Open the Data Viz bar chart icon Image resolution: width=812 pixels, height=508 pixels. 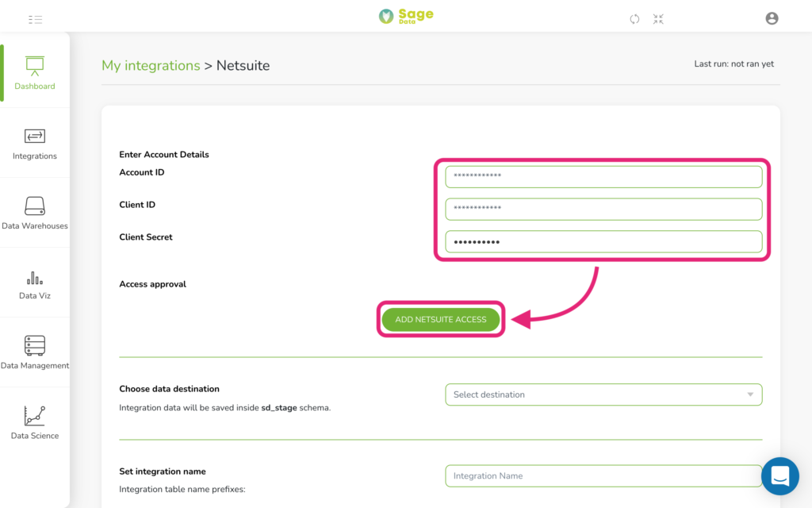point(35,278)
